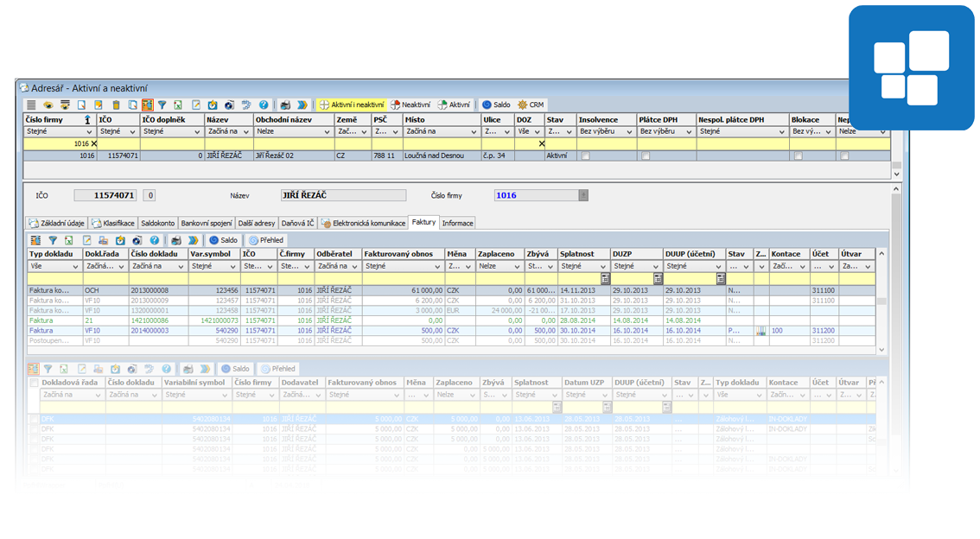Click Název field showing JIŘÍ ŘEZÁČ
Image resolution: width=980 pixels, height=539 pixels.
[x=343, y=195]
